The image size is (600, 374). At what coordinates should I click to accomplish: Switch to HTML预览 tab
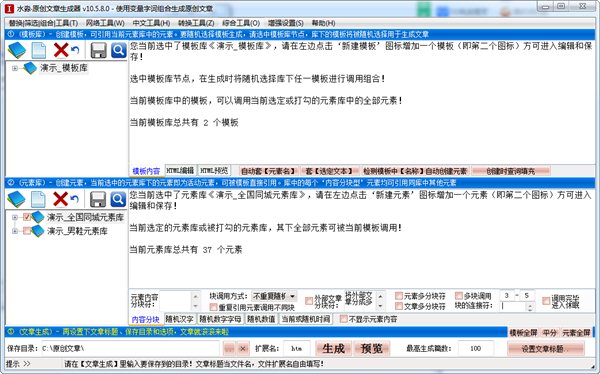click(214, 170)
